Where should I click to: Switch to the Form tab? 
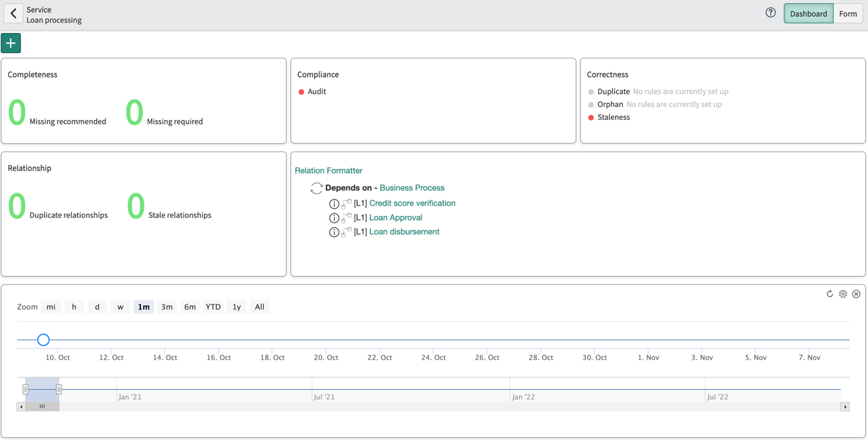pyautogui.click(x=848, y=13)
